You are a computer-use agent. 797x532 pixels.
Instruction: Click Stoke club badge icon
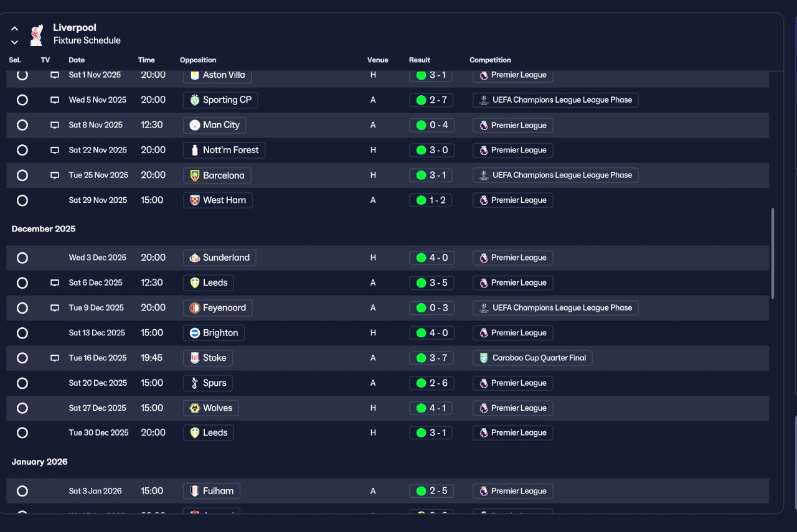[x=195, y=358]
